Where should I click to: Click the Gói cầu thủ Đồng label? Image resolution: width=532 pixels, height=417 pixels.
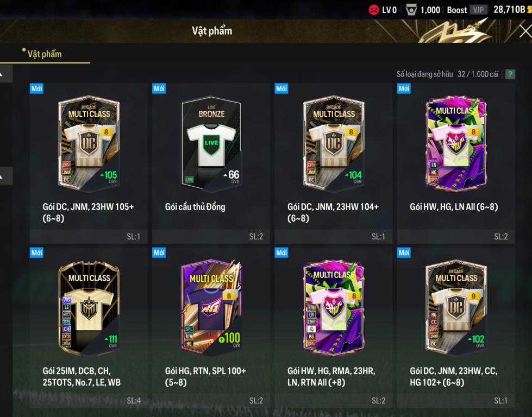(x=195, y=207)
